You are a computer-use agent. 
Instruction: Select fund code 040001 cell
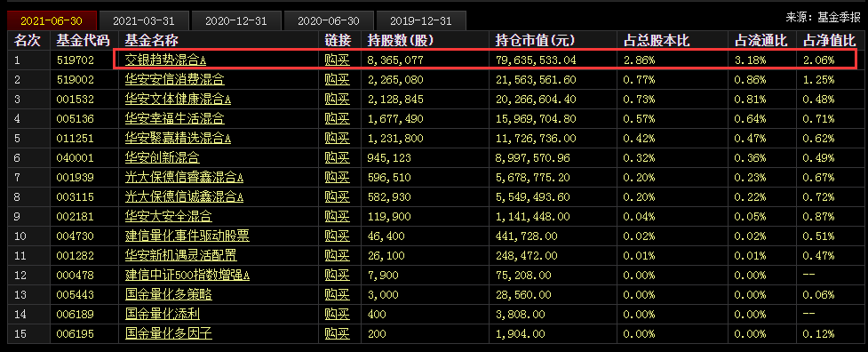[x=76, y=158]
